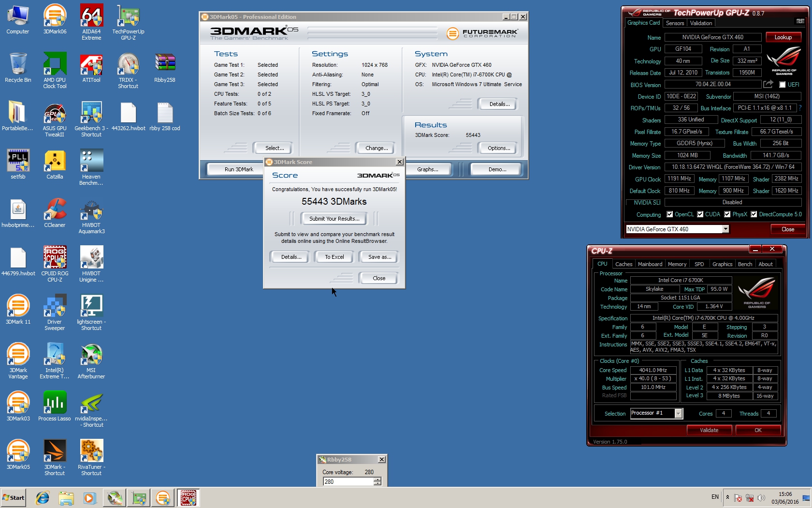Open GPU selection dropdown in GPU-Z
Viewport: 812px width, 508px height.
click(725, 229)
